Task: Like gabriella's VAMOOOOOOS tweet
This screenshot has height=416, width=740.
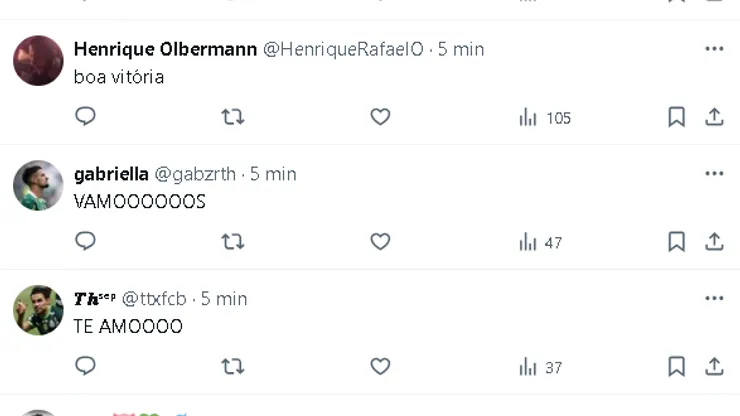Action: pyautogui.click(x=380, y=241)
